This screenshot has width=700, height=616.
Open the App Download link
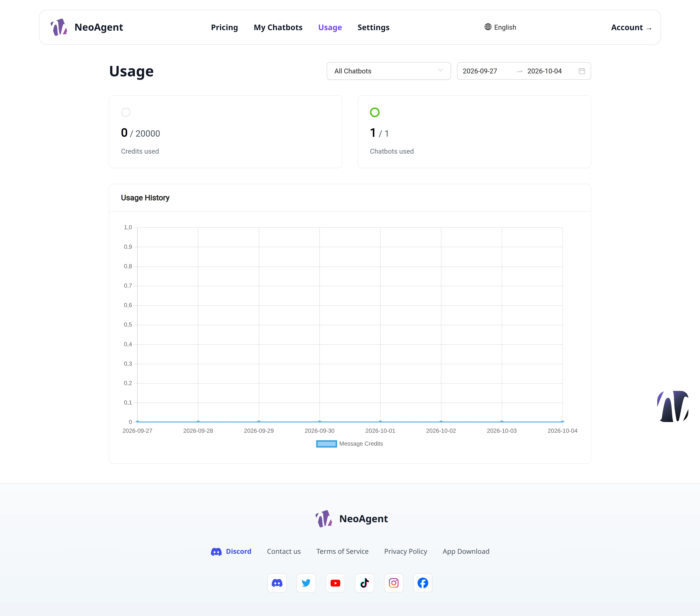(x=466, y=551)
